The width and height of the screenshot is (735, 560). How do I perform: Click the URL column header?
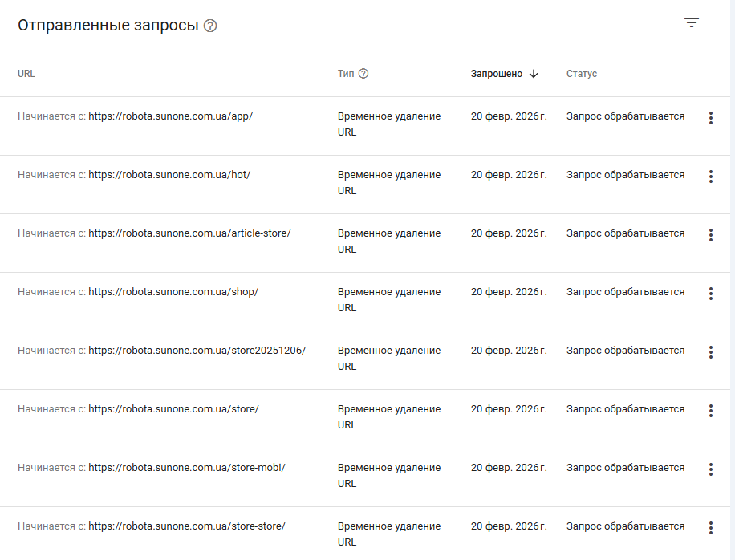click(x=26, y=74)
